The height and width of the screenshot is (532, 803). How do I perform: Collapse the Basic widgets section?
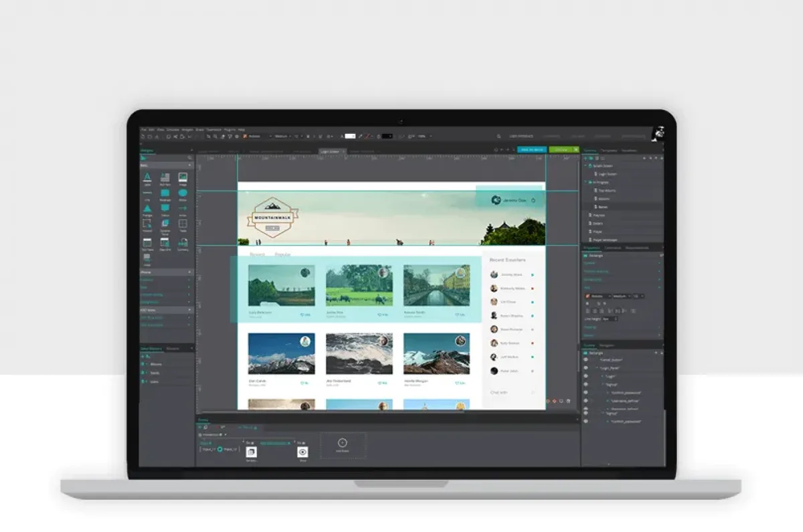click(x=191, y=165)
